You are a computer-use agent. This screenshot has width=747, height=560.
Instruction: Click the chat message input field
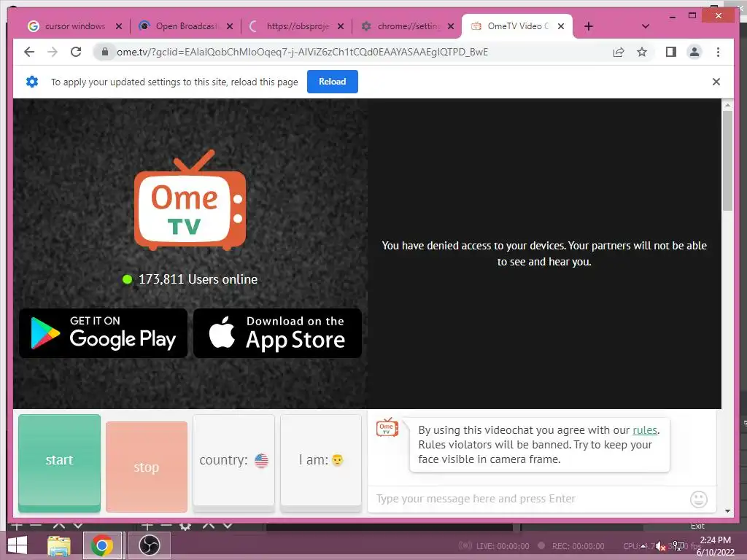point(529,499)
